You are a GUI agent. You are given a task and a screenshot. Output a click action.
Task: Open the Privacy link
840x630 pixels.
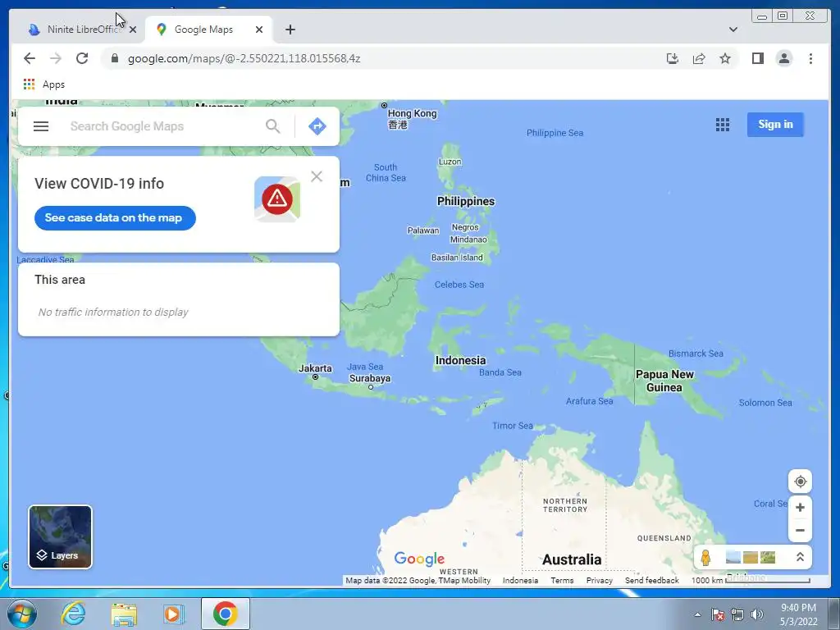point(599,580)
